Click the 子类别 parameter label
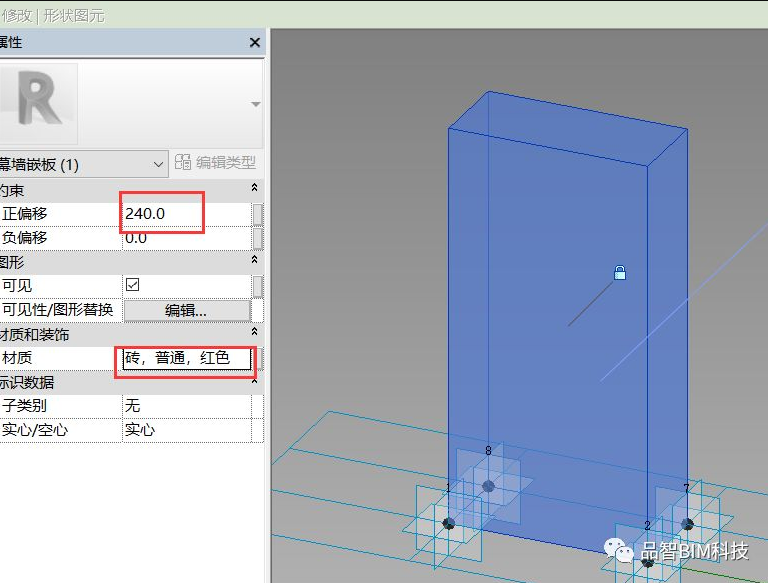This screenshot has height=583, width=768. click(24, 406)
